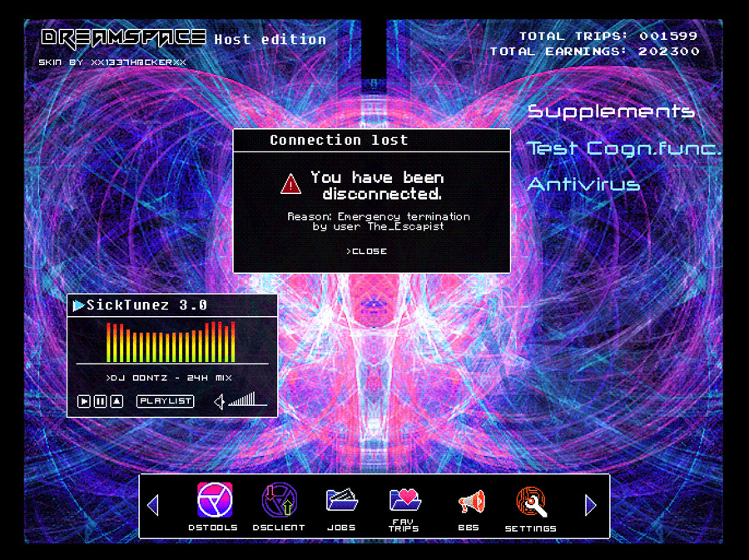Pause the DJ Oontz mix
Image resolution: width=749 pixels, height=560 pixels.
(x=100, y=401)
